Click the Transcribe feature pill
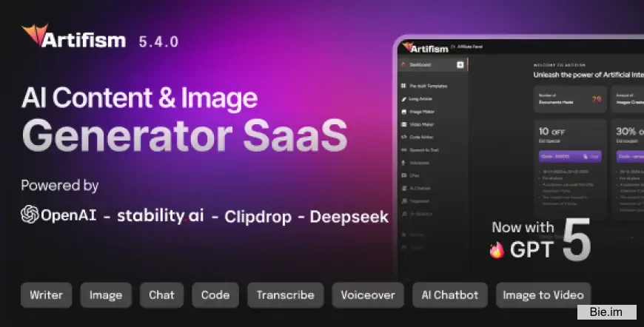 286,295
